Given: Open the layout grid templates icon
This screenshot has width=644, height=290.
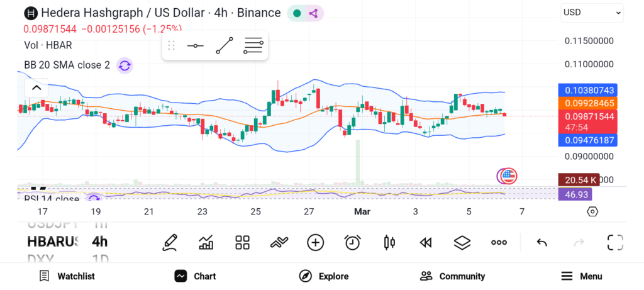Looking at the screenshot, I should click(x=242, y=242).
